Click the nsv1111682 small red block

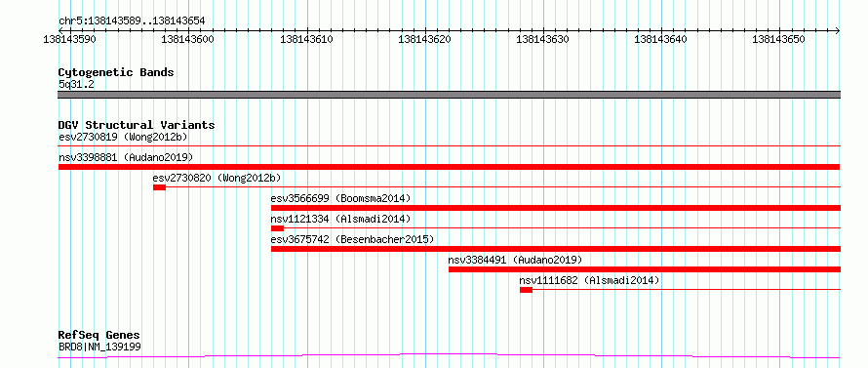point(526,290)
